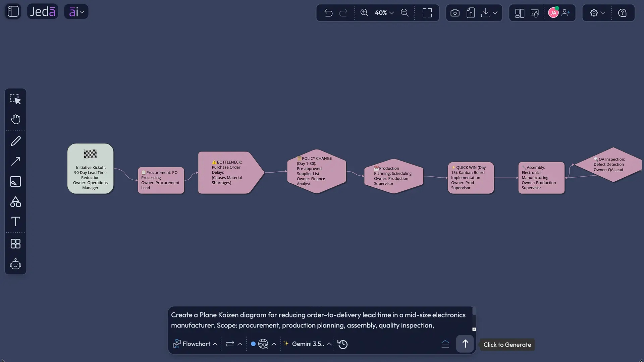Screen dimensions: 644x362
Task: Open the Jeda logo home button
Action: click(x=43, y=12)
